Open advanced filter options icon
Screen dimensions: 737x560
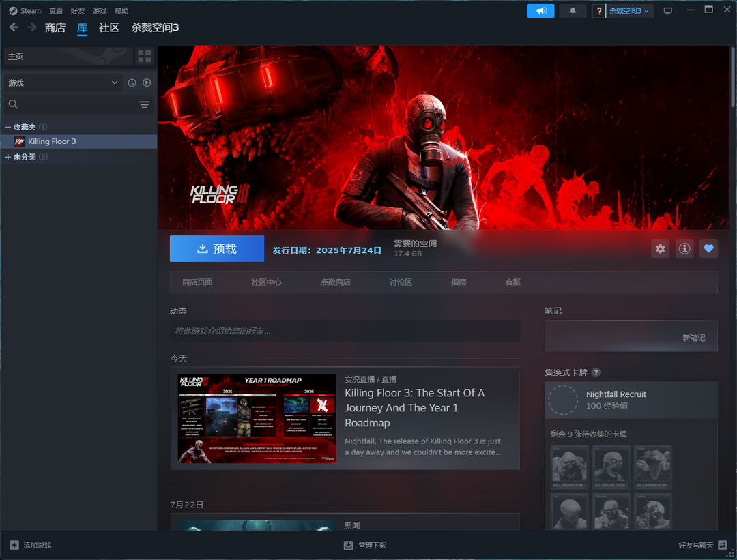tap(144, 104)
